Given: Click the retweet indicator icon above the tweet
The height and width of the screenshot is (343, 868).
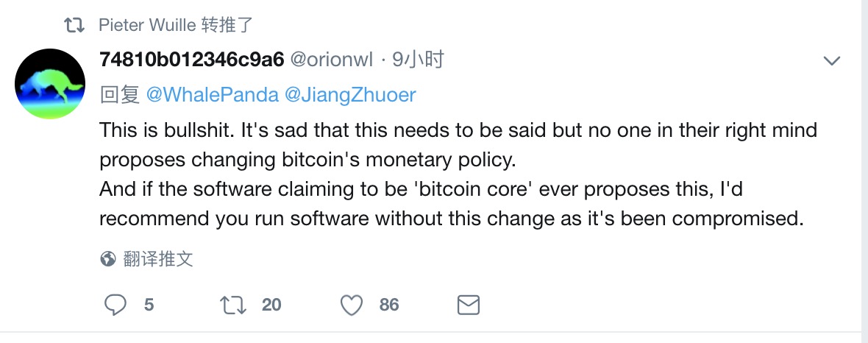Looking at the screenshot, I should [x=74, y=26].
